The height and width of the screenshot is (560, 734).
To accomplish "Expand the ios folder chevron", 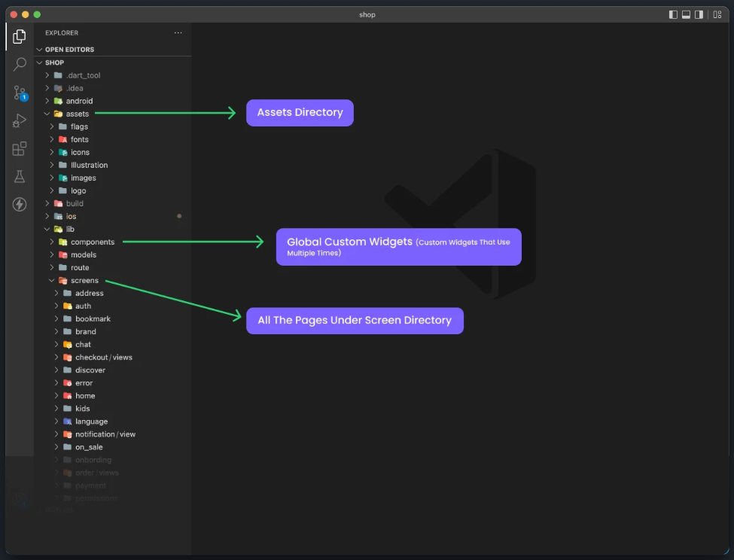I will [47, 216].
